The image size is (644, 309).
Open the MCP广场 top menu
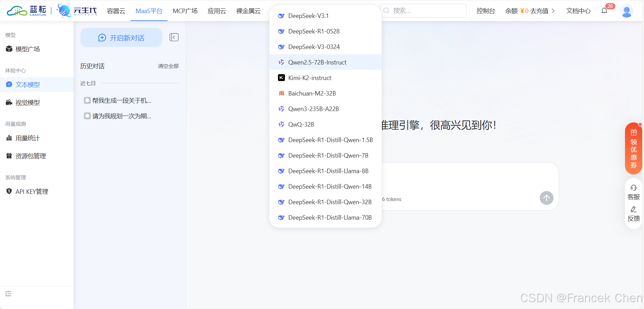(x=185, y=11)
